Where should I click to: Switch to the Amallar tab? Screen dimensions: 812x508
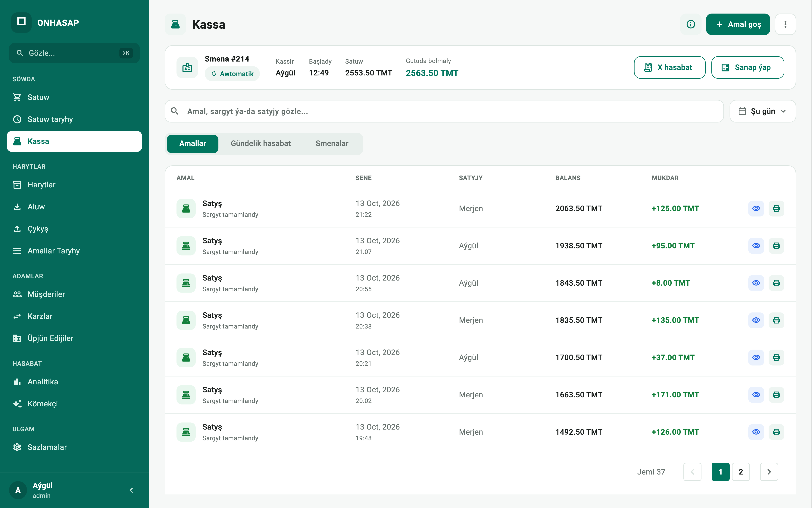[x=193, y=143]
